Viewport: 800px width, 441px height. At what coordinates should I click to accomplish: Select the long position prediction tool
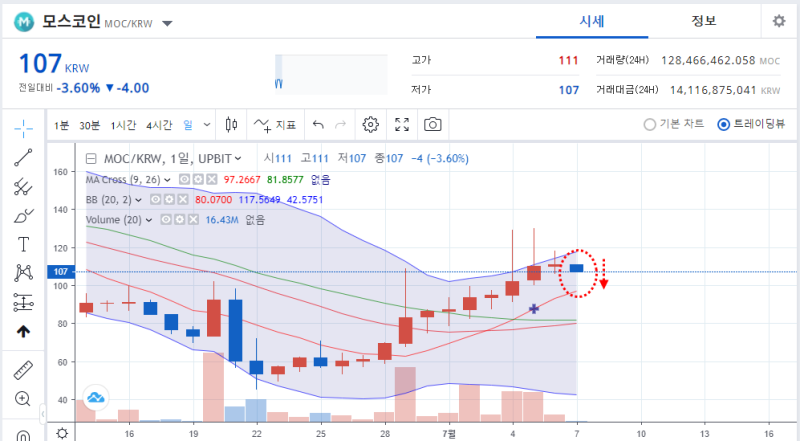23,302
